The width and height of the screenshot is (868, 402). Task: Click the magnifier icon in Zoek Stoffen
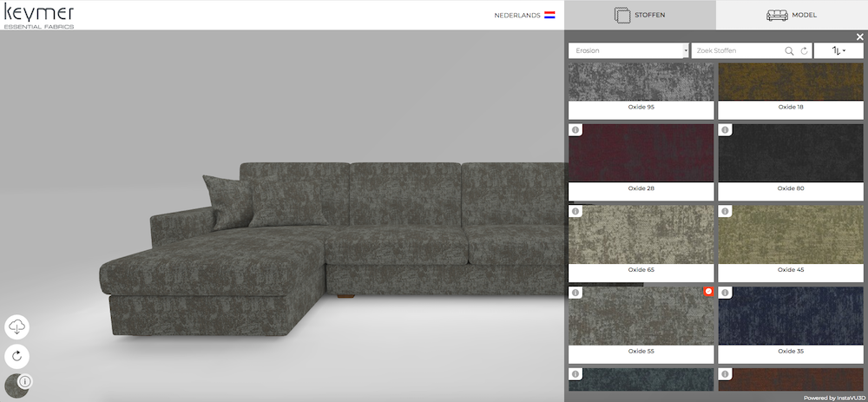[x=789, y=51]
